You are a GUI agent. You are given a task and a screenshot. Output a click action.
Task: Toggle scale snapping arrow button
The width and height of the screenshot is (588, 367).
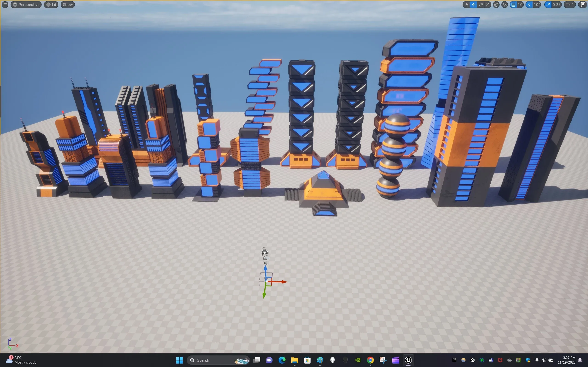[x=548, y=5]
